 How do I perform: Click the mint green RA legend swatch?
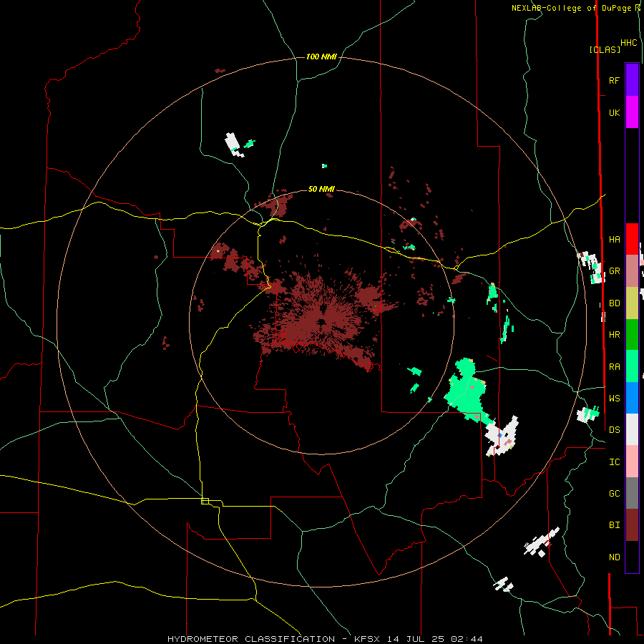[x=632, y=366]
